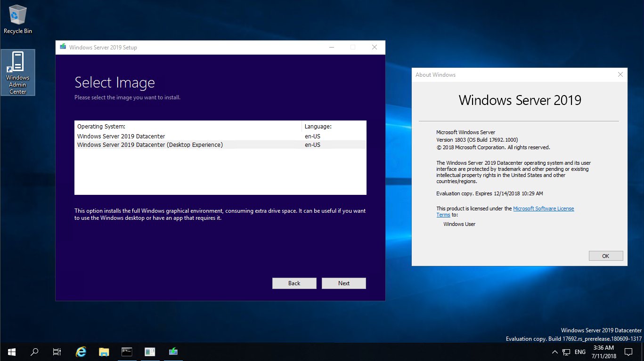Minimize the Windows Server 2019 Setup window

(x=332, y=47)
